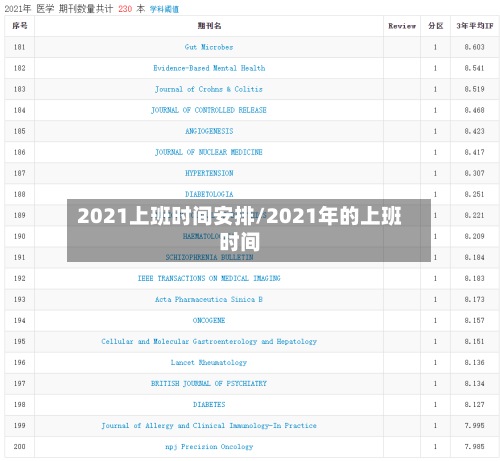
Task: Open Journal of Crohns & Colitis link
Action: 209,89
